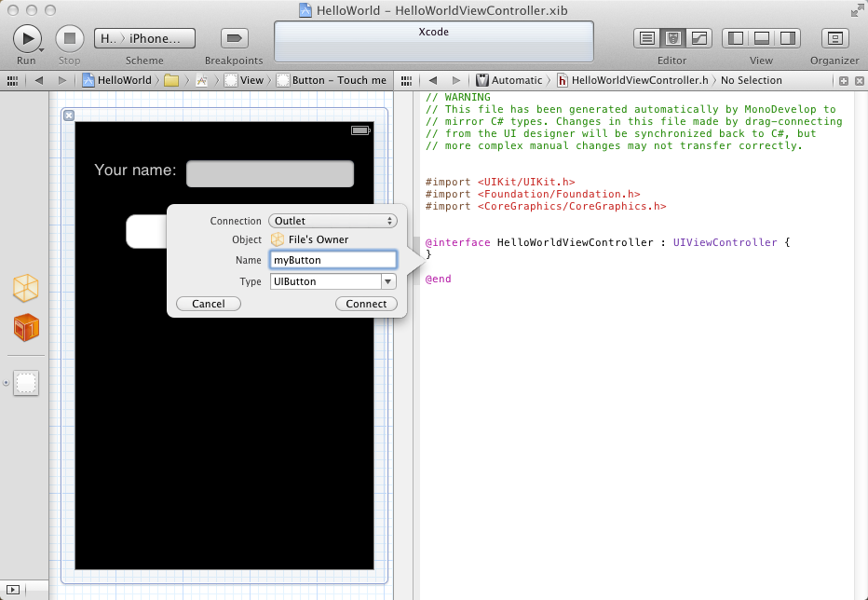Close the assistant editor pane

pos(858,80)
